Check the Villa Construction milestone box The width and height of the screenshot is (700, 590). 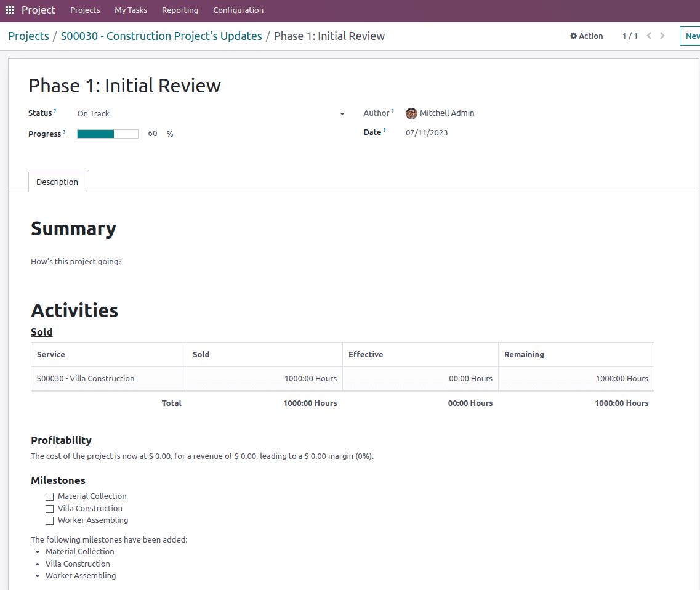click(x=49, y=509)
